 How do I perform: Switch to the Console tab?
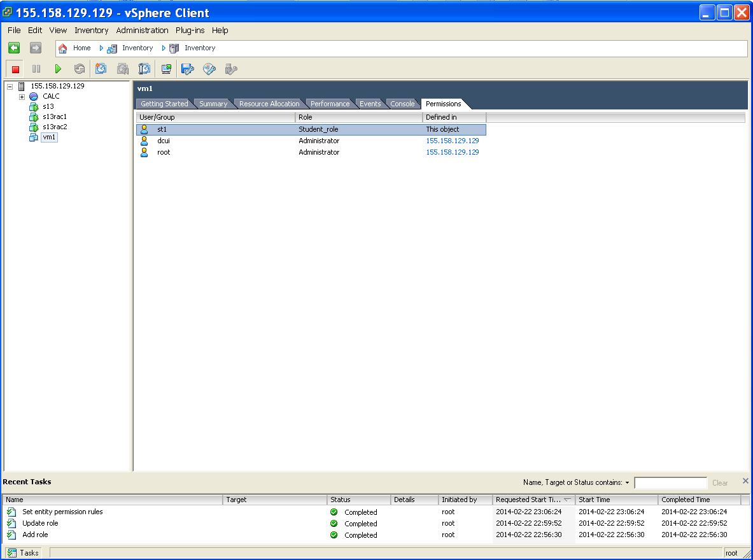[402, 104]
